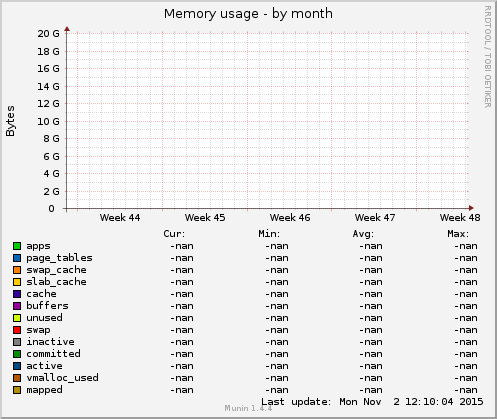Click the 'Week 47' axis label

point(375,218)
